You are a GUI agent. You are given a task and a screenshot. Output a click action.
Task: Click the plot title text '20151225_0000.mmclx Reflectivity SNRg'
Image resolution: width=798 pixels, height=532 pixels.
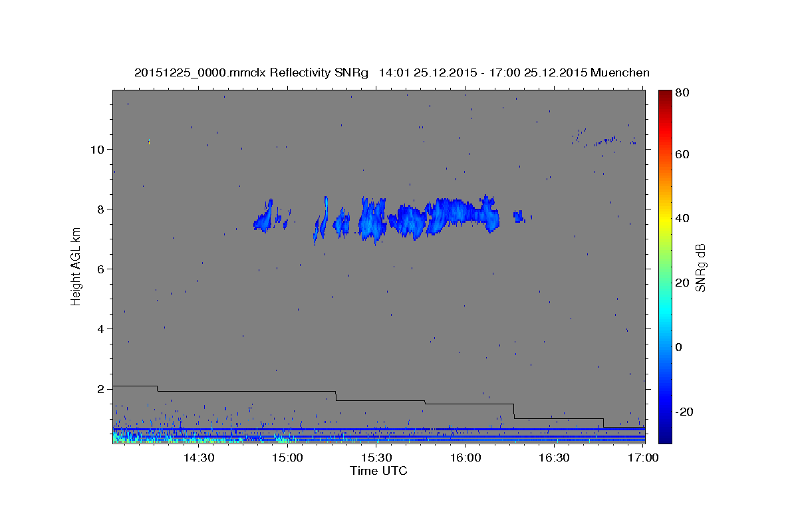pos(251,73)
